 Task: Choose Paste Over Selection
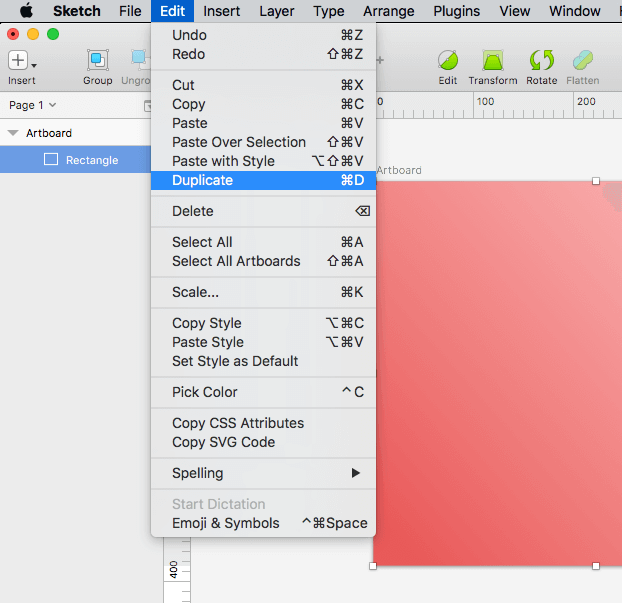point(263,142)
